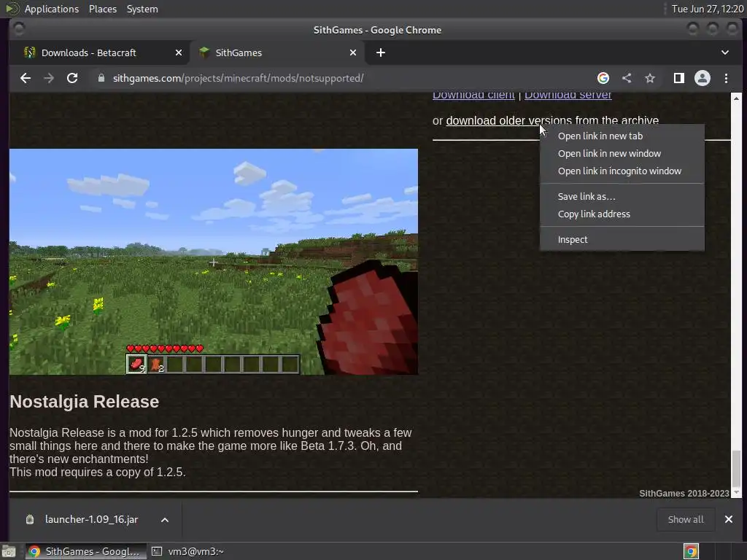Open the Google icon in address bar

point(603,78)
